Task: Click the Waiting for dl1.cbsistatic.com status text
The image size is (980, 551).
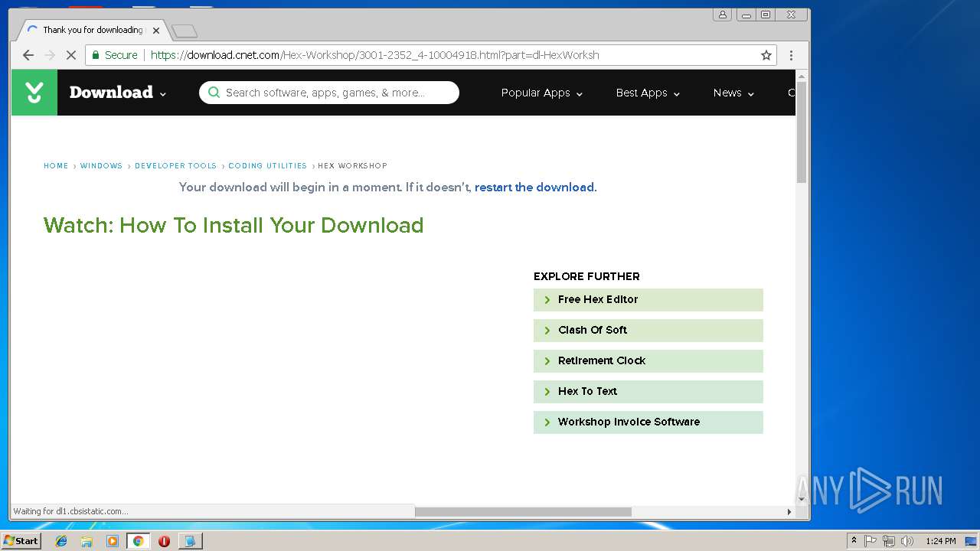Action: [x=70, y=511]
